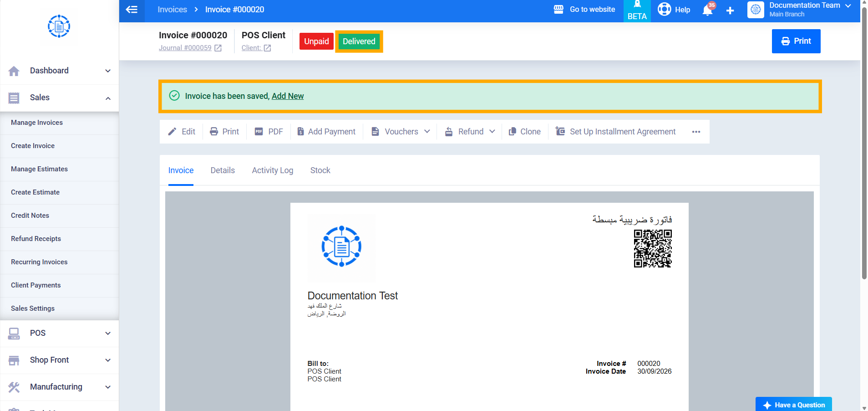This screenshot has width=868, height=411.
Task: Open the Refund dropdown
Action: (470, 132)
